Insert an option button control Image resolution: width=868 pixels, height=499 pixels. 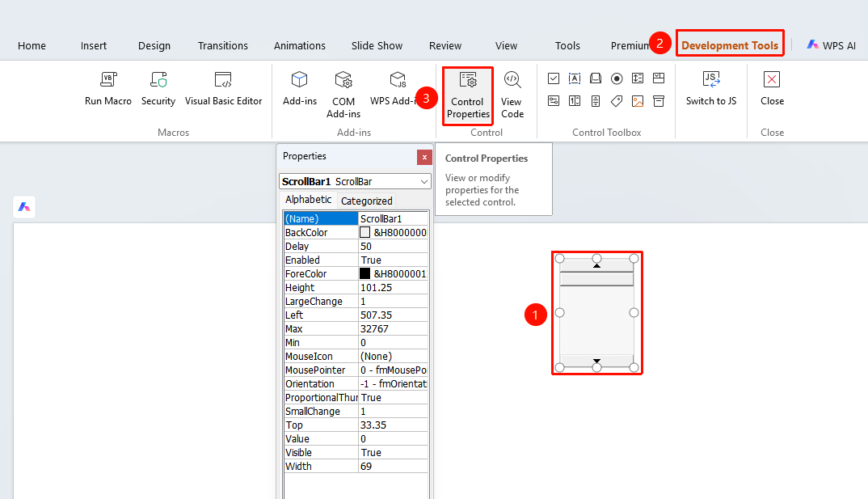tap(617, 78)
